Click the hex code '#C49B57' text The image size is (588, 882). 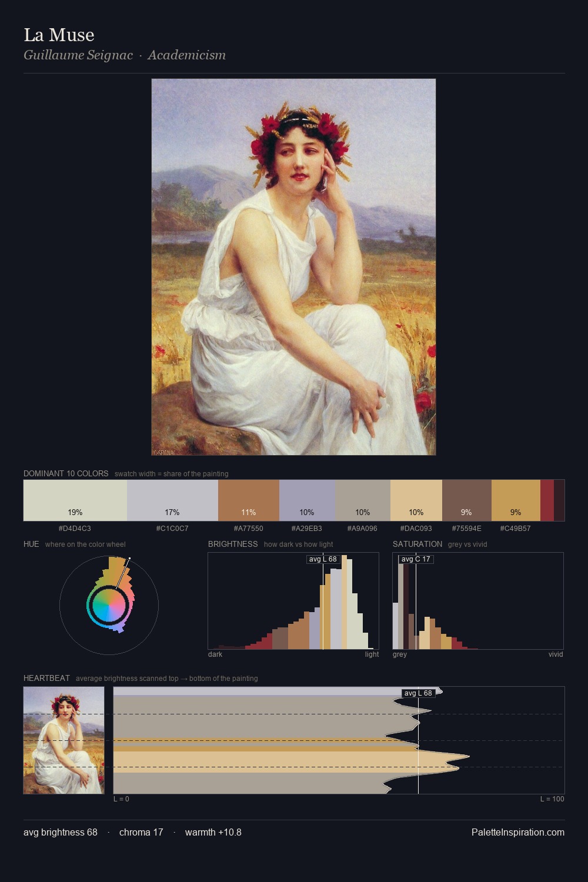pos(516,528)
